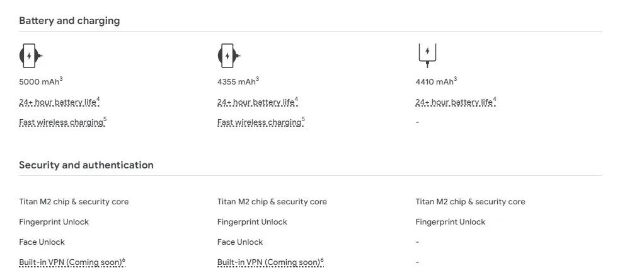Click the Battery and charging section heading

tap(69, 21)
